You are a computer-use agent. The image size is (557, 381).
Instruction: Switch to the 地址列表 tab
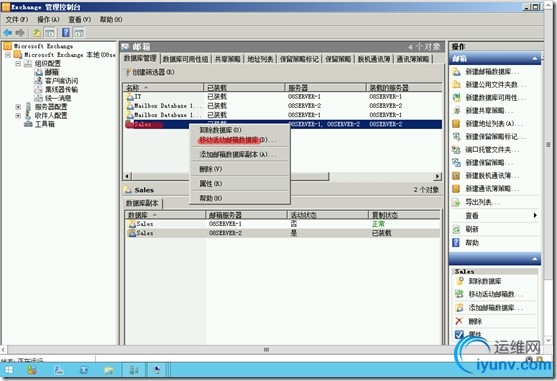(x=260, y=59)
